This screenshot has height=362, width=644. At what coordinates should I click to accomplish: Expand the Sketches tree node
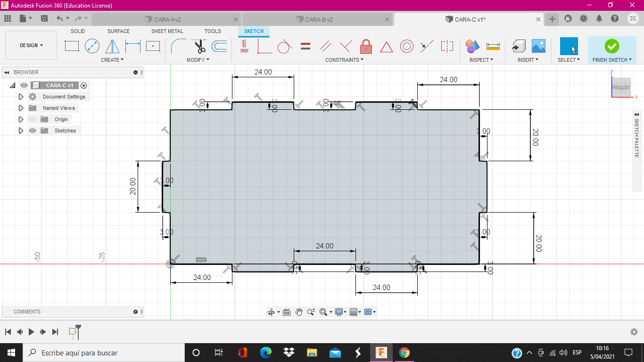(x=21, y=131)
